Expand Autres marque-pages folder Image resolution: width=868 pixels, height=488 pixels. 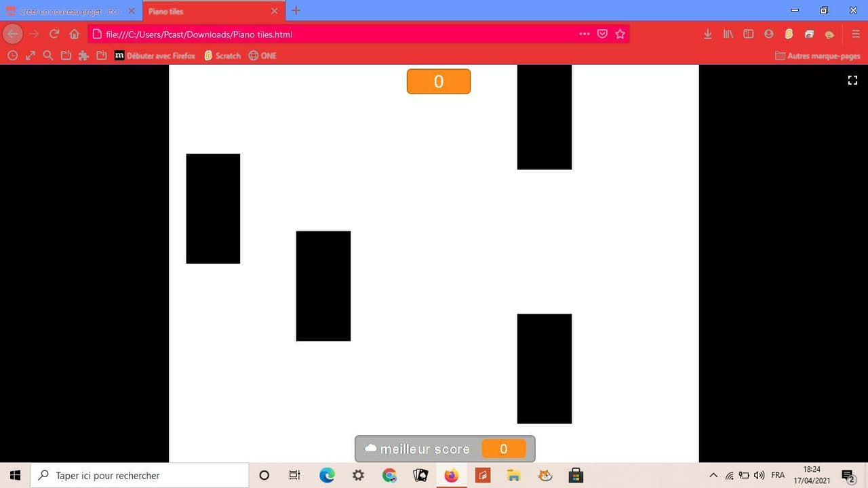coord(817,56)
